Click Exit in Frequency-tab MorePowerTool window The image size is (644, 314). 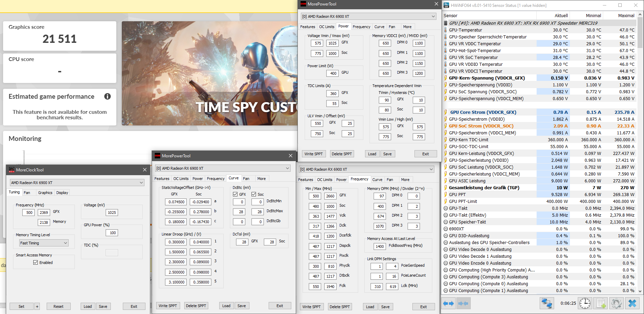(x=423, y=307)
